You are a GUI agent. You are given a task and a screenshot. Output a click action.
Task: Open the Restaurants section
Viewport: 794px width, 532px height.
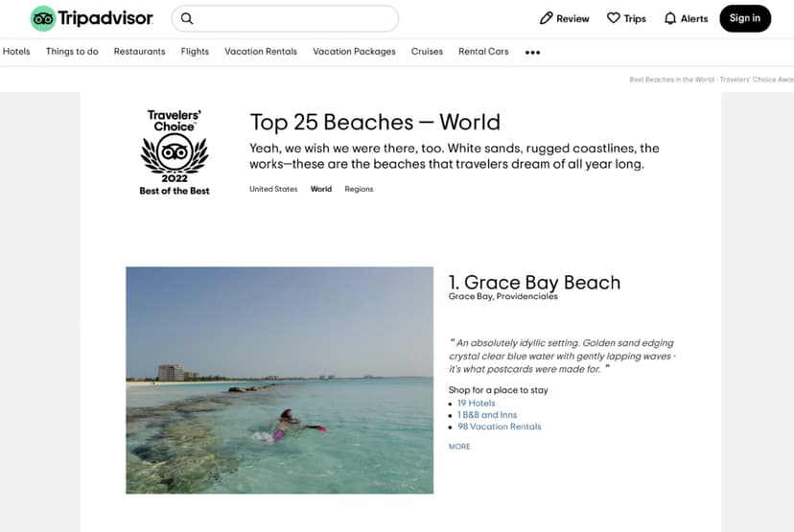pyautogui.click(x=139, y=52)
